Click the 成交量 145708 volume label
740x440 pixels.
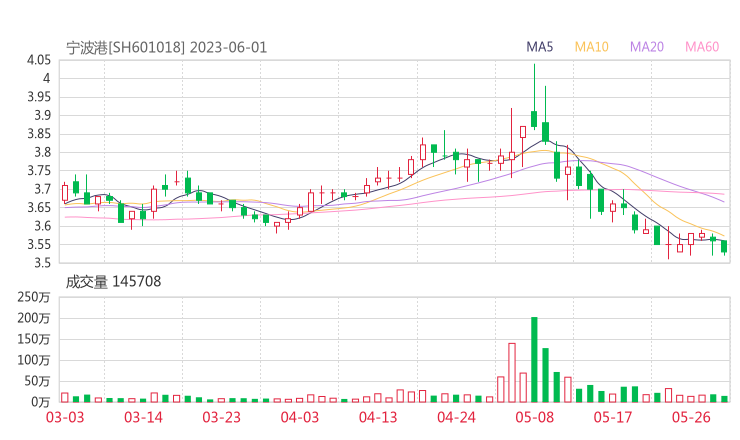(113, 282)
